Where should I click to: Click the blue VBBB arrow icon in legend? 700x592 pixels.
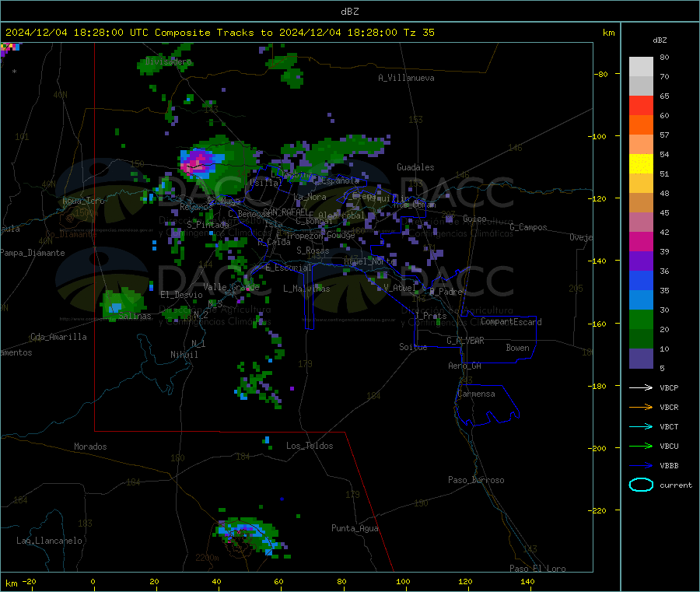641,466
